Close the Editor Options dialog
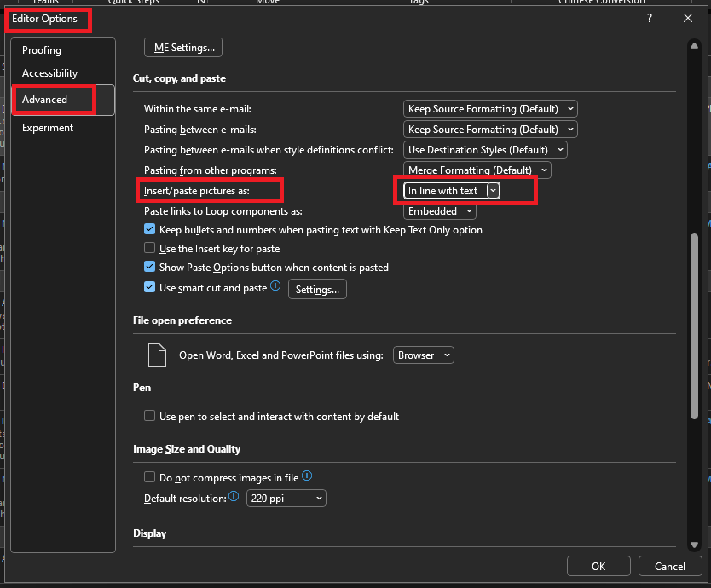The image size is (711, 588). click(688, 18)
